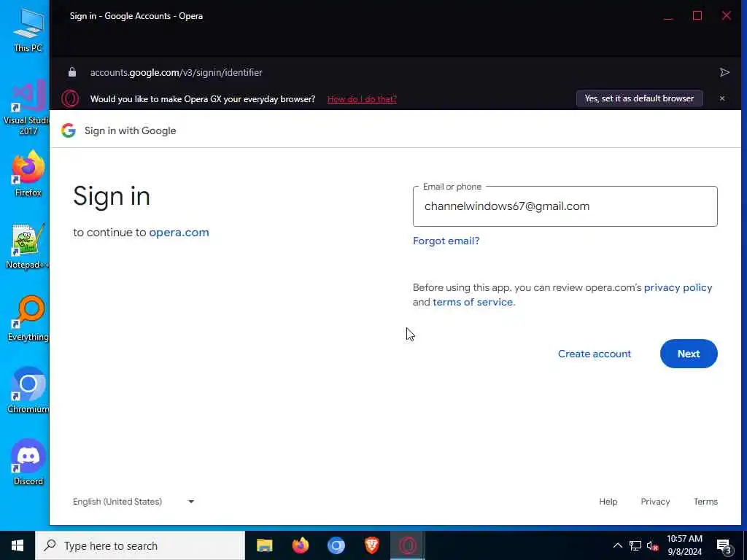Click the Google logo beside Sign in with Google
Image resolution: width=747 pixels, height=560 pixels.
[69, 131]
